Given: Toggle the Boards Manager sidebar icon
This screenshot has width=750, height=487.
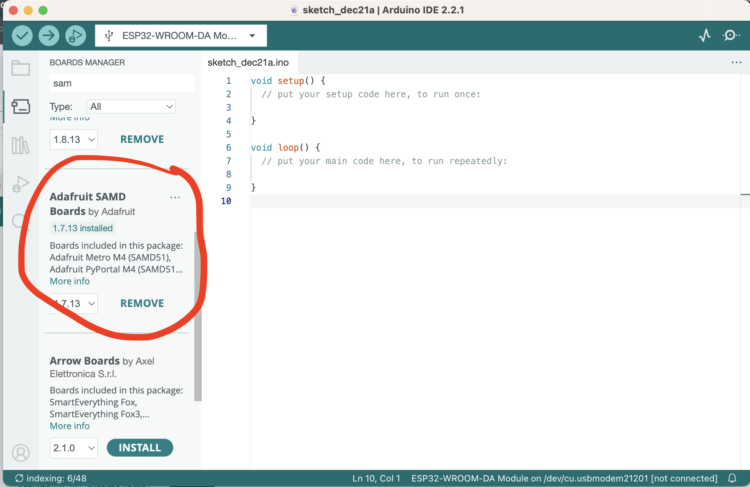Looking at the screenshot, I should pos(21,106).
